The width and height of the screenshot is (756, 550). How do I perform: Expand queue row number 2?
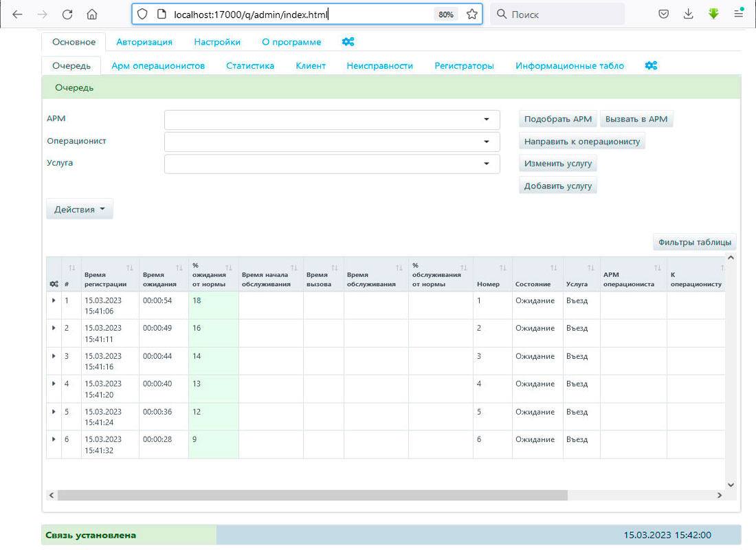pos(54,328)
